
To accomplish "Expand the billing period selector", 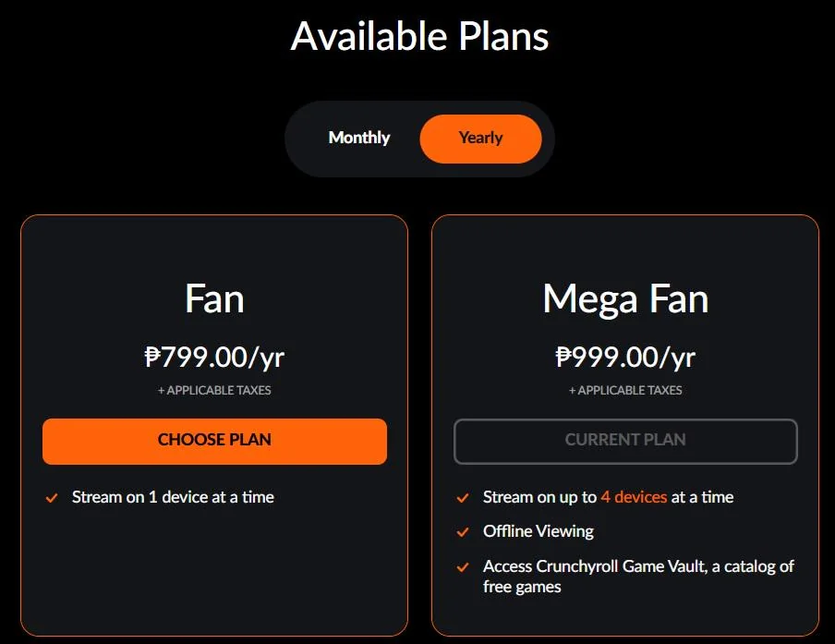I will [x=418, y=138].
